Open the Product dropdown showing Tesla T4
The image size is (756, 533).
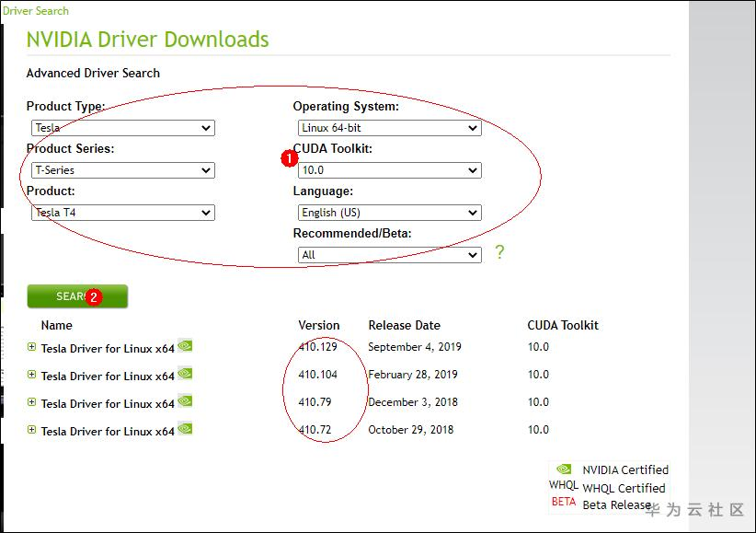pyautogui.click(x=123, y=213)
